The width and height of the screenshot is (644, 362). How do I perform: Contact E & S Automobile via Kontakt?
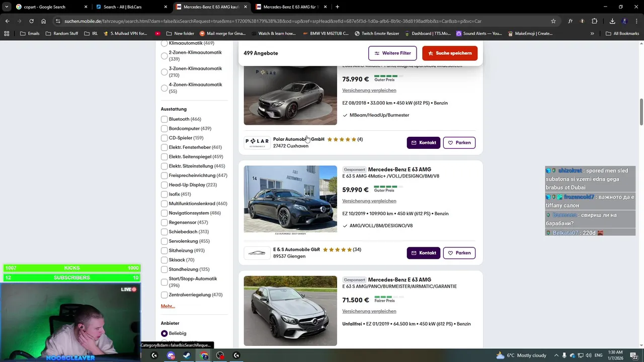[424, 253]
